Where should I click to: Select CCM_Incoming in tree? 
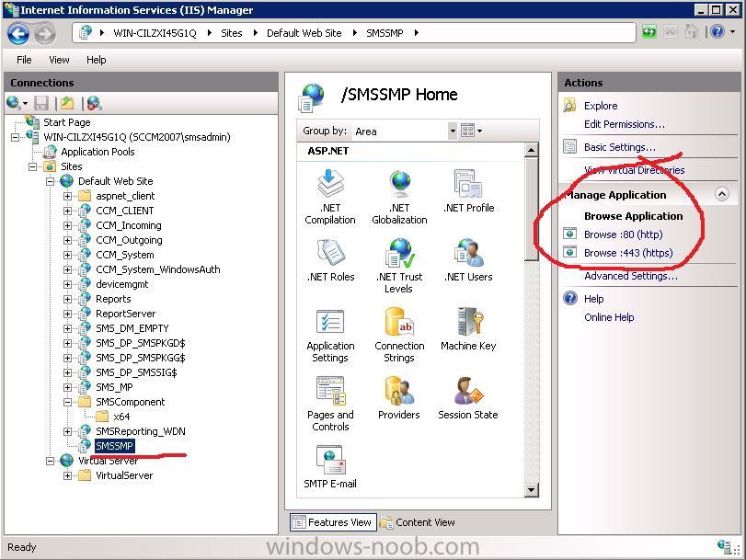[x=129, y=225]
